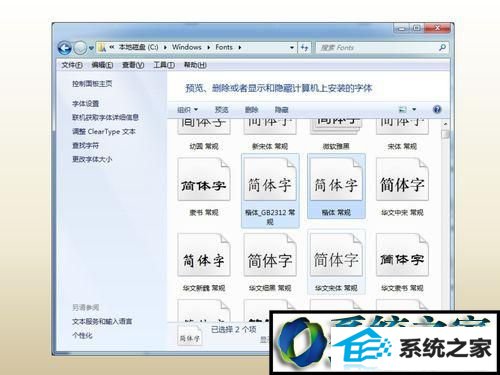Open 文本服务和输入语言 link
Image resolution: width=500 pixels, height=375 pixels.
(x=102, y=321)
